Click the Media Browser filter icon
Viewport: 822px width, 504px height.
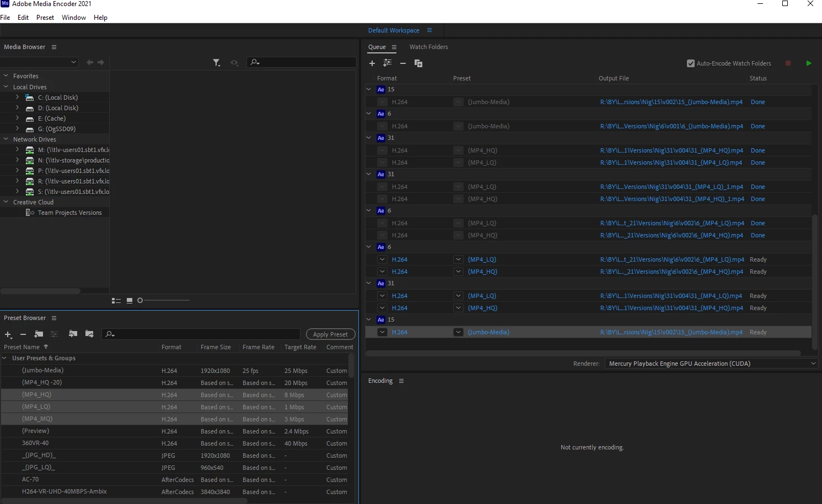pyautogui.click(x=217, y=63)
